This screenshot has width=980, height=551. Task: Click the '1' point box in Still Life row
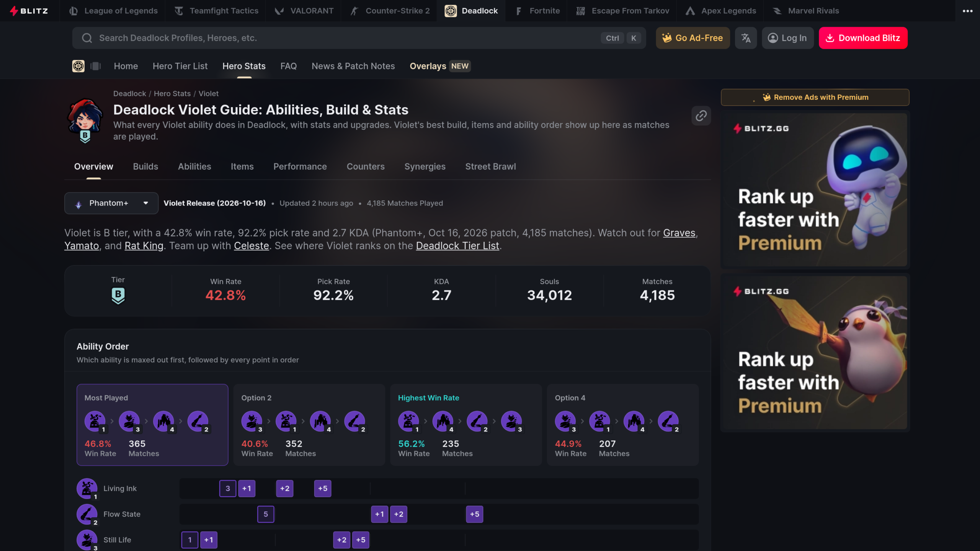coord(190,540)
